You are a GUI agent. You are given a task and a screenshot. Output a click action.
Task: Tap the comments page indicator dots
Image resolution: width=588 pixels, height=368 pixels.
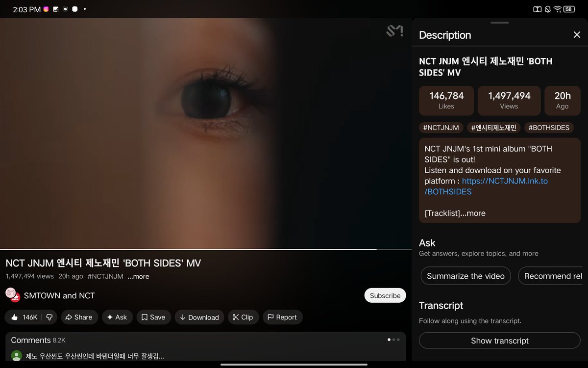(394, 340)
